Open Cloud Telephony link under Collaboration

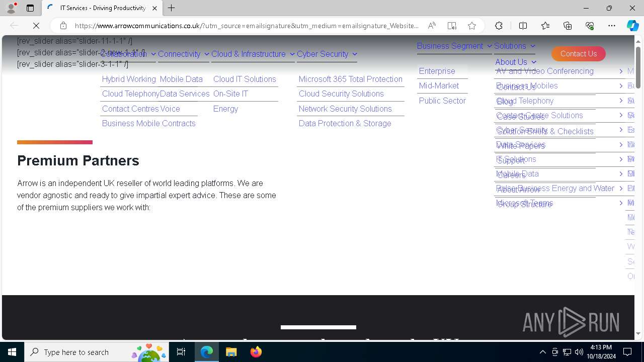click(x=131, y=94)
